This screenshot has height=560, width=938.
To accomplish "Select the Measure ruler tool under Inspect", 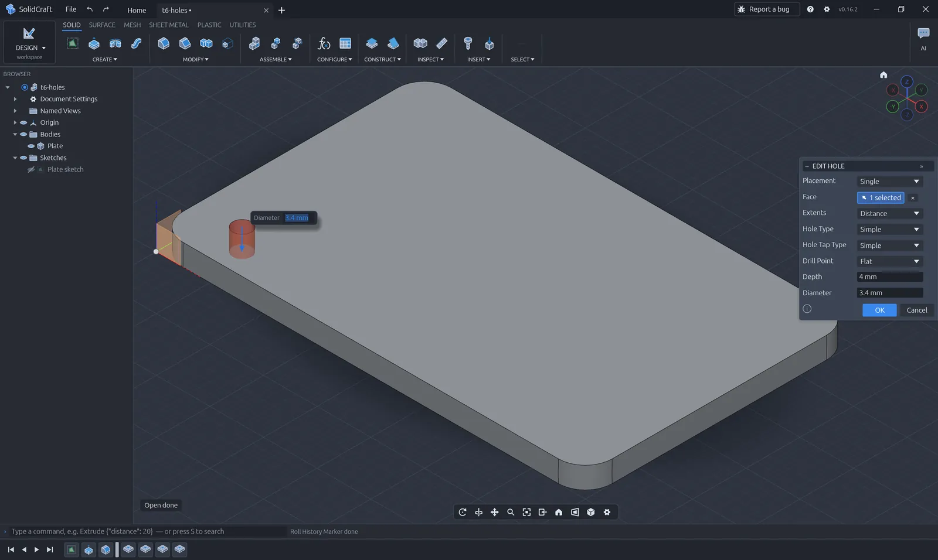I will click(x=442, y=43).
